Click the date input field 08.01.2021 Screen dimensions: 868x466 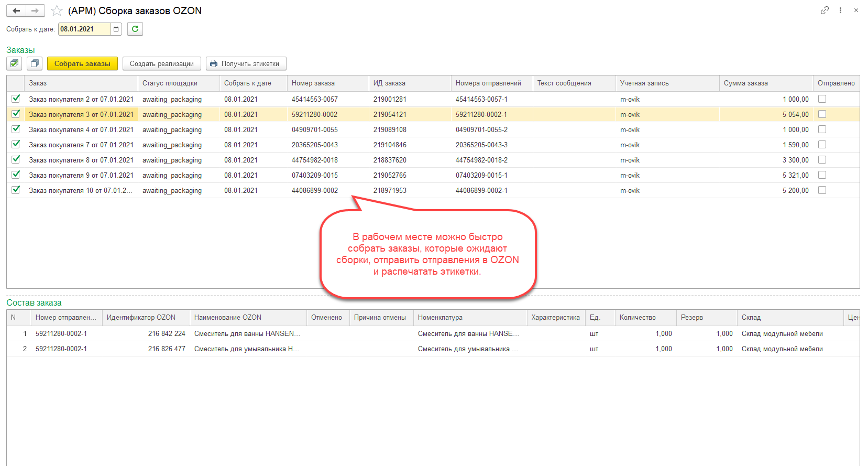(x=84, y=29)
